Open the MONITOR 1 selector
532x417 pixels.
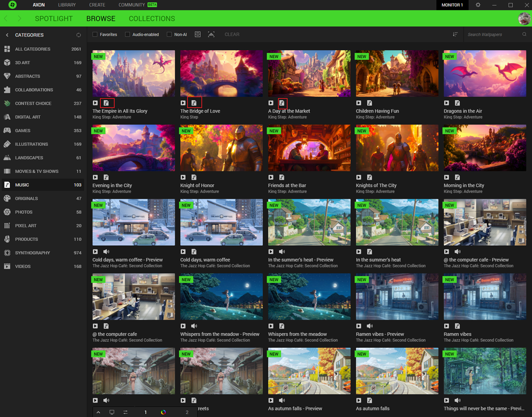tap(452, 5)
